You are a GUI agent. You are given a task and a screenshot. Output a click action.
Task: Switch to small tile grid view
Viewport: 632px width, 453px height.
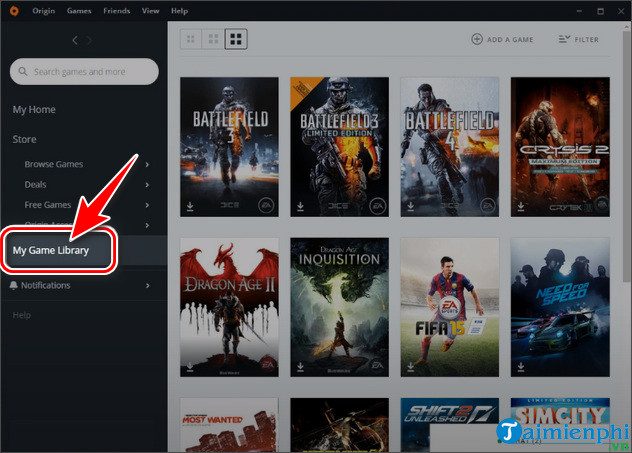tap(191, 39)
